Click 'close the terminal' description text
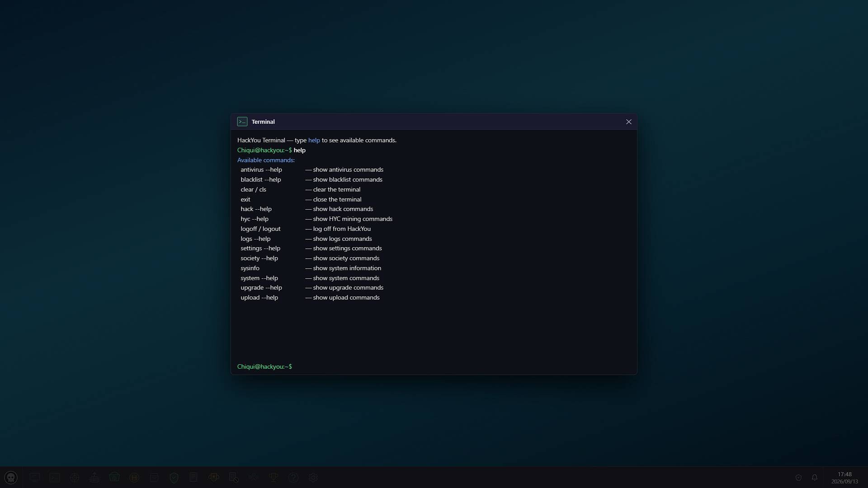The height and width of the screenshot is (488, 868). pyautogui.click(x=337, y=199)
